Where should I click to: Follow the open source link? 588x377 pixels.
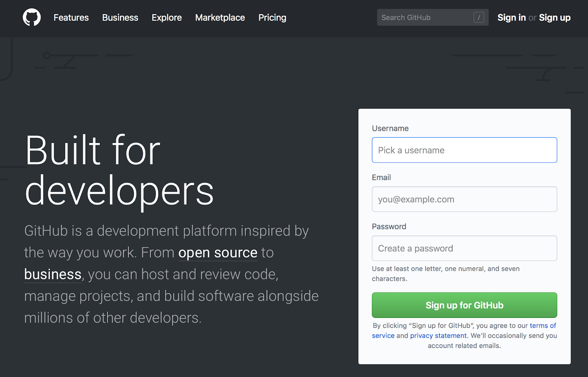(x=218, y=253)
